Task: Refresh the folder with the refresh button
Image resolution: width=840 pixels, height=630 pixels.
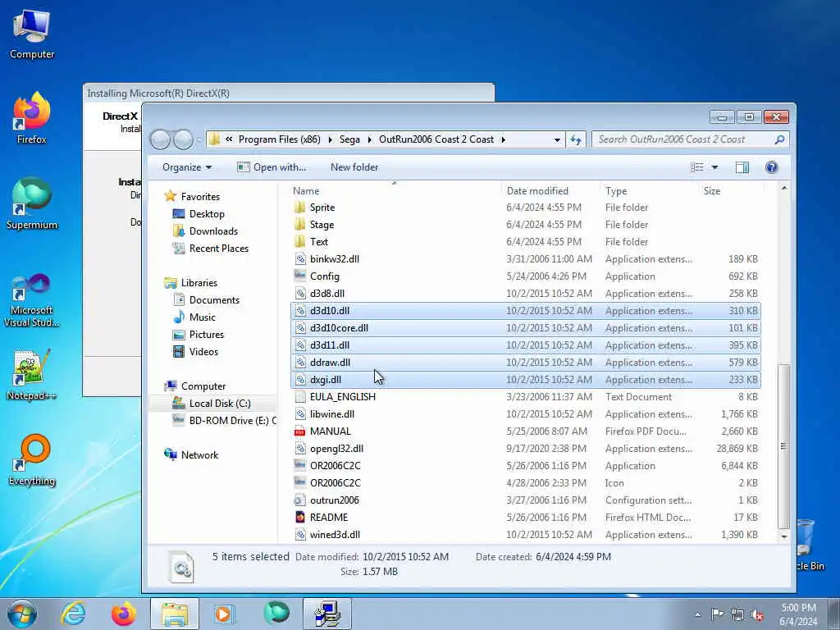Action: pyautogui.click(x=576, y=139)
